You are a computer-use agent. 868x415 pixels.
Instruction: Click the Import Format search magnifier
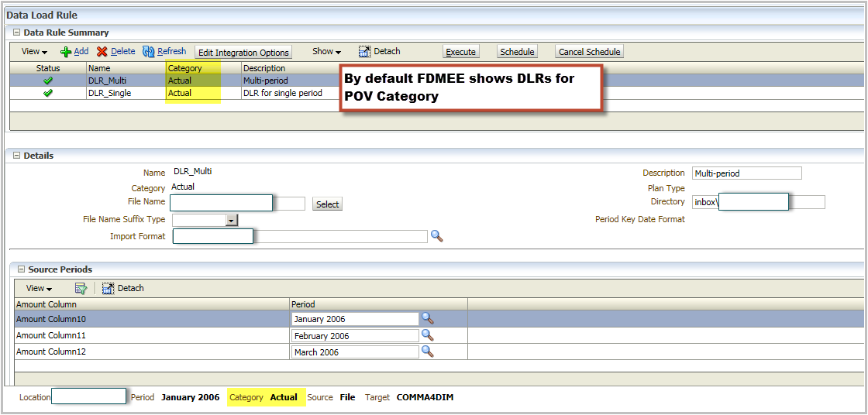click(437, 235)
